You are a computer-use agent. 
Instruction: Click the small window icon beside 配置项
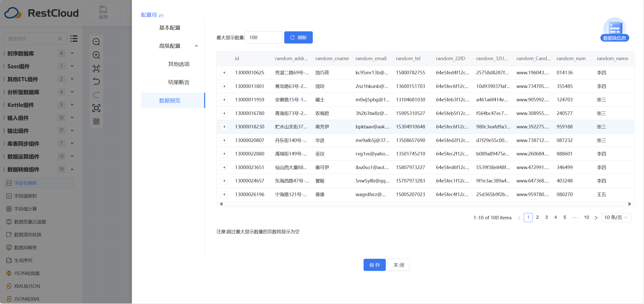tap(161, 16)
